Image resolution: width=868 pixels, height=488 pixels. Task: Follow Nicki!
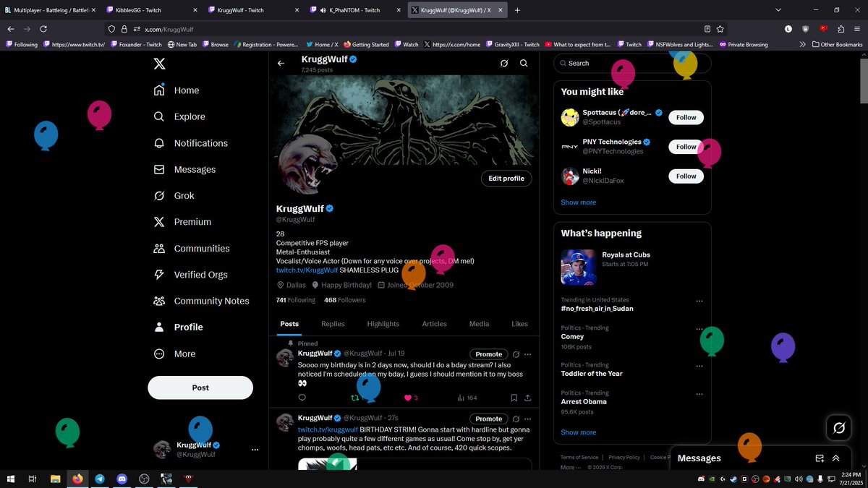[686, 176]
